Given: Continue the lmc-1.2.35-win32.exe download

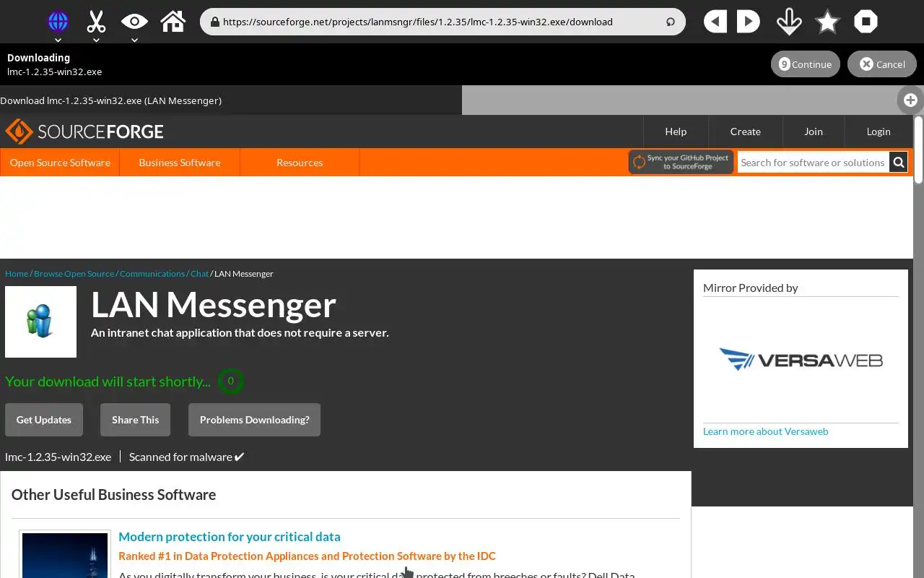Looking at the screenshot, I should tap(805, 64).
